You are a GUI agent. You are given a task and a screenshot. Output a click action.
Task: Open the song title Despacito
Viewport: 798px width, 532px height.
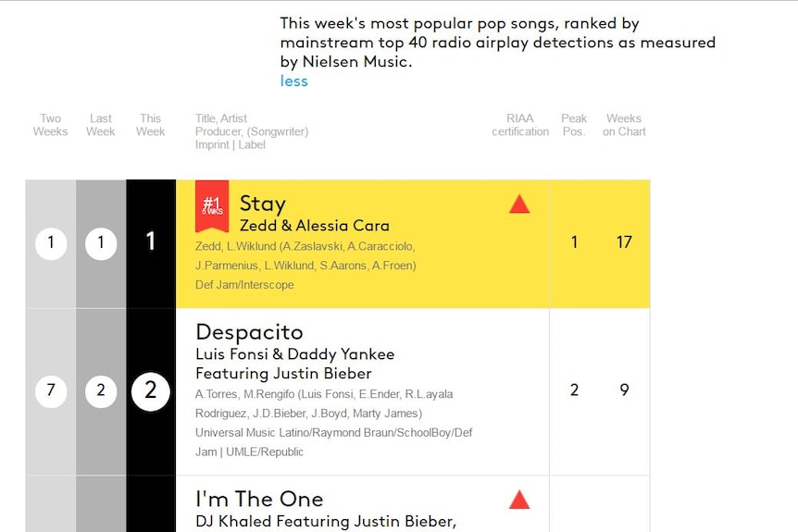(249, 332)
